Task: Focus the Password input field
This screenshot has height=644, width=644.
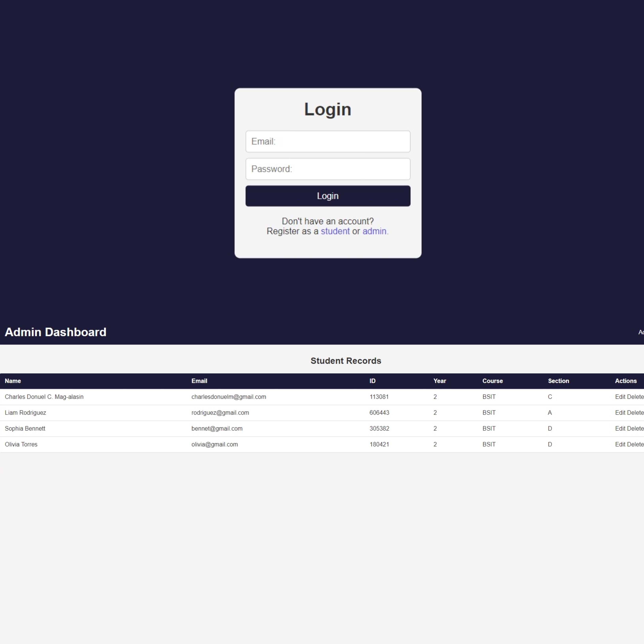Action: (x=328, y=169)
